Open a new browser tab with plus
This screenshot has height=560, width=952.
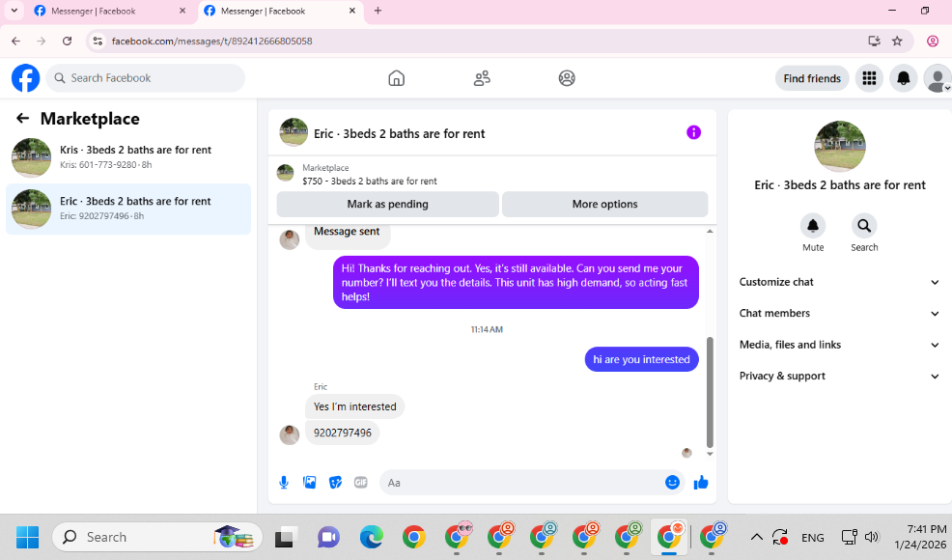click(x=378, y=11)
